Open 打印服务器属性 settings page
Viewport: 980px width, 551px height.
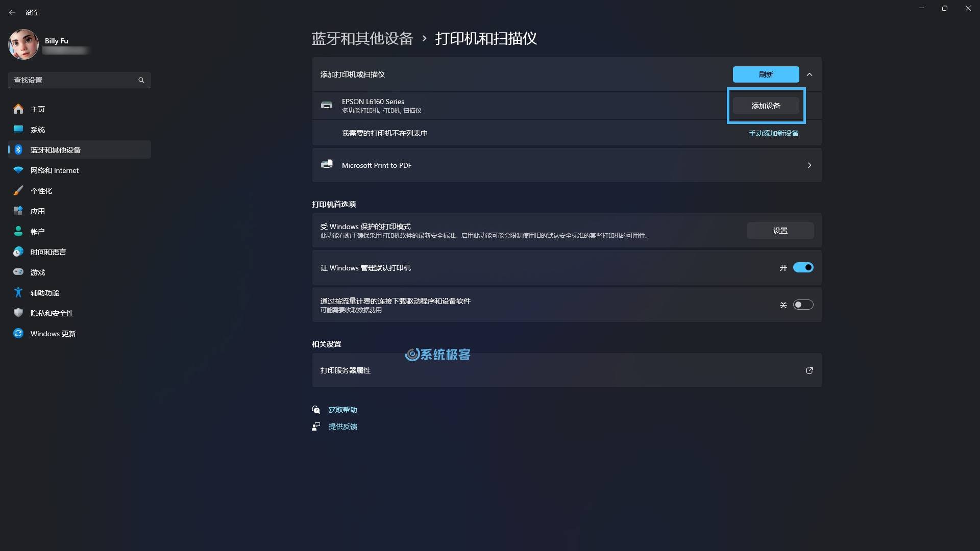[566, 370]
